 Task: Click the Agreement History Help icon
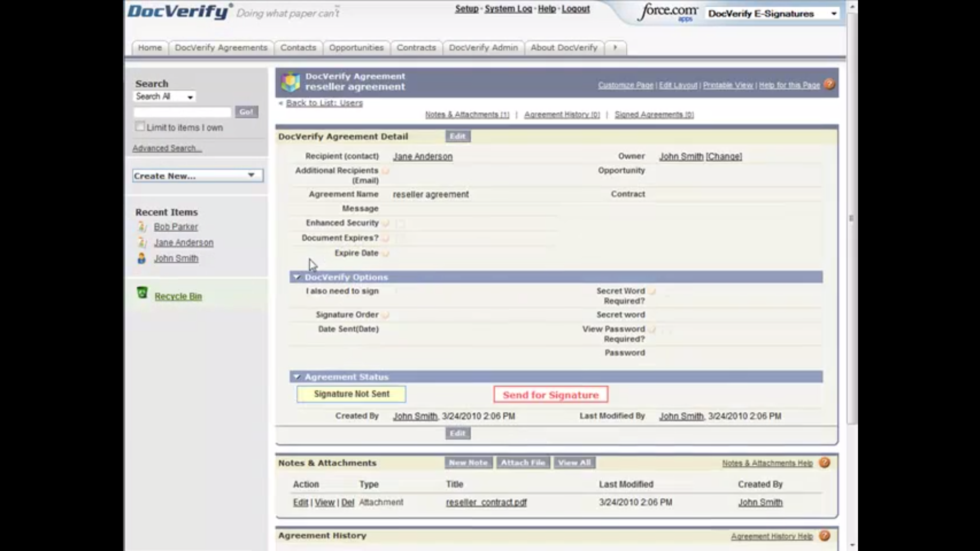pyautogui.click(x=824, y=536)
